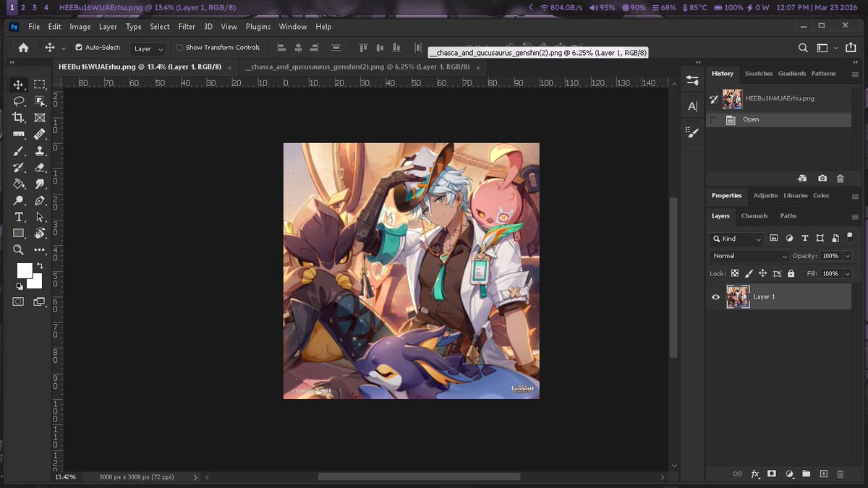Select the Move tool in the toolbox
Viewport: 868px width, 488px height.
[19, 85]
